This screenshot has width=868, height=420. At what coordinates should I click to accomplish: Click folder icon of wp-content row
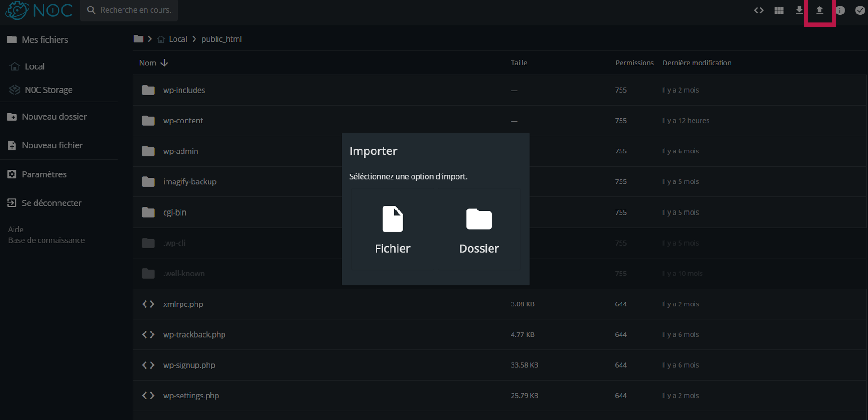(x=148, y=121)
